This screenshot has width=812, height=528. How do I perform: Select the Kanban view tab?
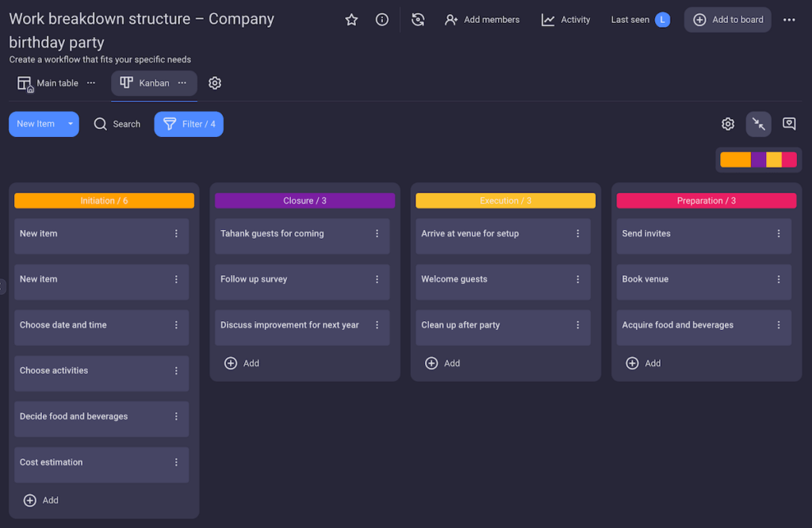[x=146, y=83]
